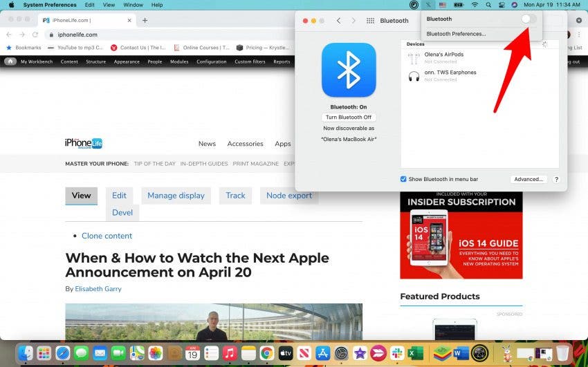Toggle the Bluetooth switch in menu dropdown
The height and width of the screenshot is (367, 588).
pyautogui.click(x=529, y=19)
